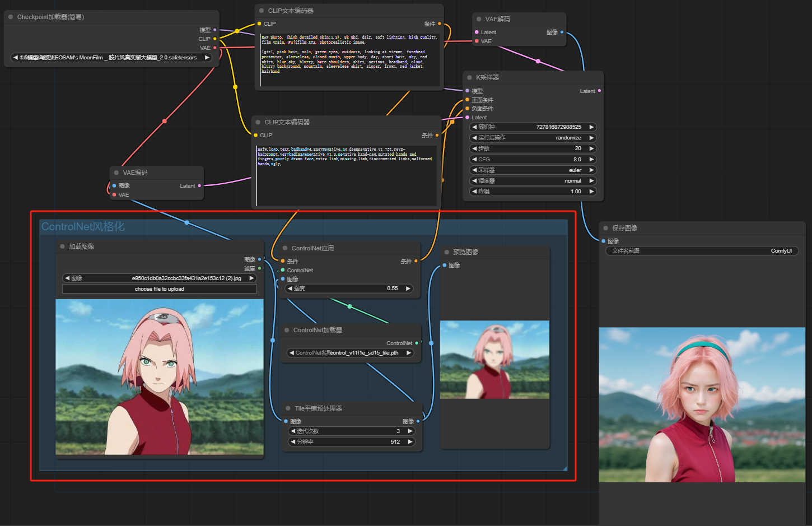This screenshot has height=526, width=812.
Task: Click the 文件名前缀 ComfyUI input field
Action: (702, 251)
